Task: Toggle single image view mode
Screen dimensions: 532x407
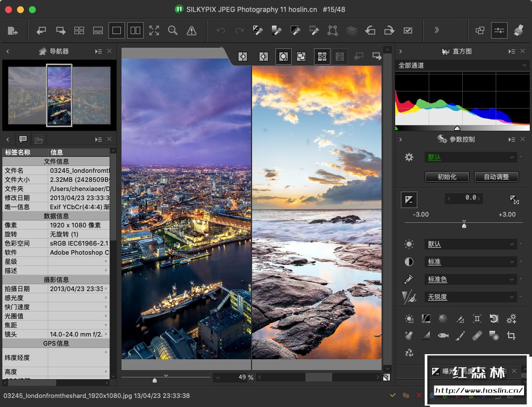Action: pyautogui.click(x=116, y=31)
